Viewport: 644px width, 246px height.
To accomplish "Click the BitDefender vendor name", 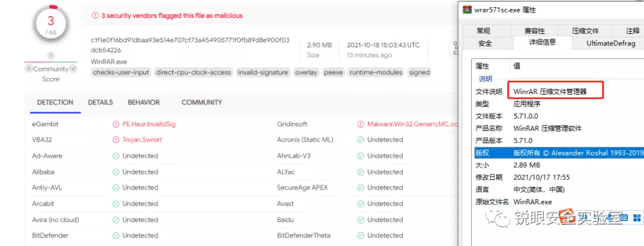I will pos(50,236).
